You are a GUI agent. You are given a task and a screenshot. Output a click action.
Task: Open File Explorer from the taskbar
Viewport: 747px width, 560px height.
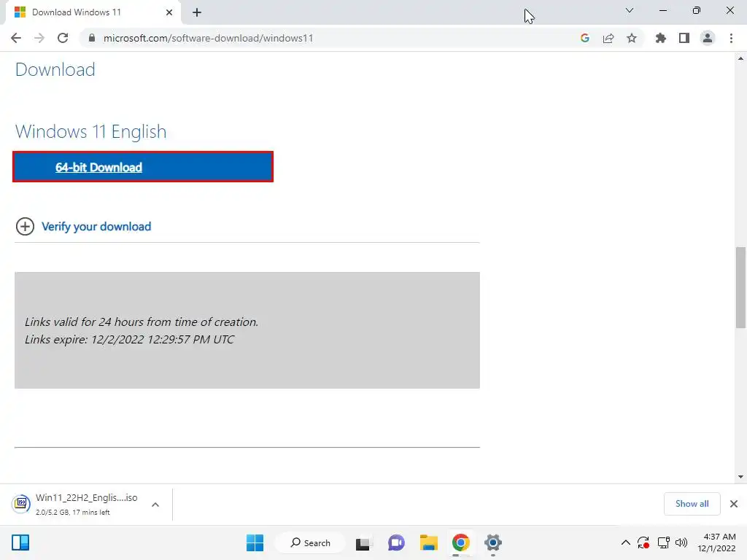click(x=429, y=542)
